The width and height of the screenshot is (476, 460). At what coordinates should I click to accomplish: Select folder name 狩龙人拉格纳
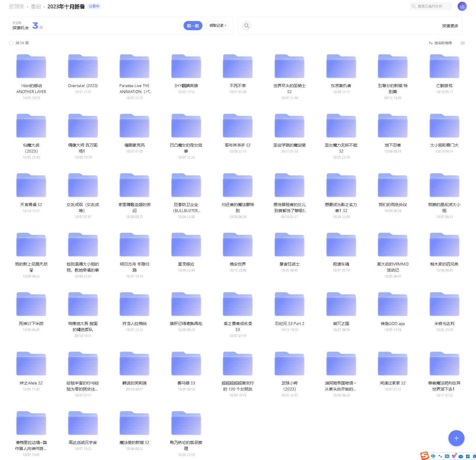click(135, 324)
